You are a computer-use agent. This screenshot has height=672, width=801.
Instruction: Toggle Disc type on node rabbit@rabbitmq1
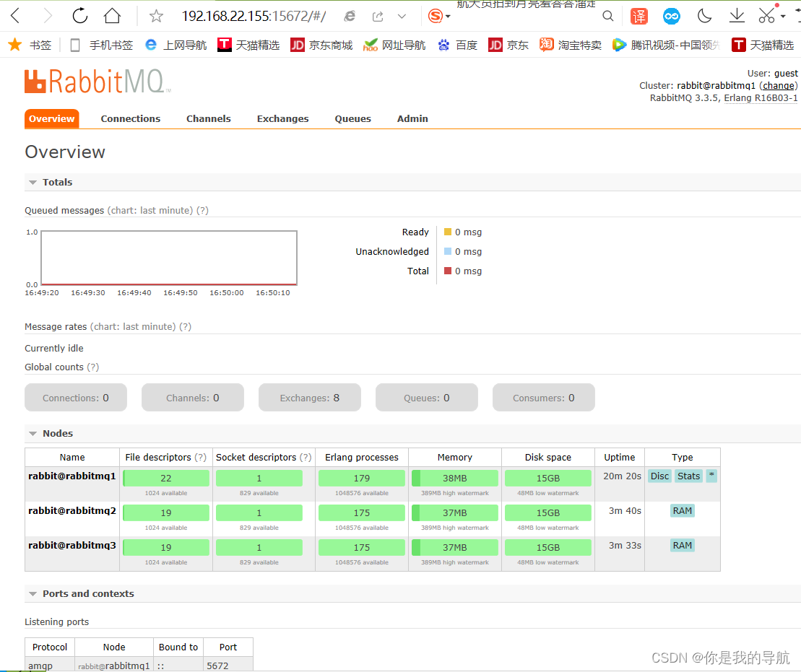point(659,476)
